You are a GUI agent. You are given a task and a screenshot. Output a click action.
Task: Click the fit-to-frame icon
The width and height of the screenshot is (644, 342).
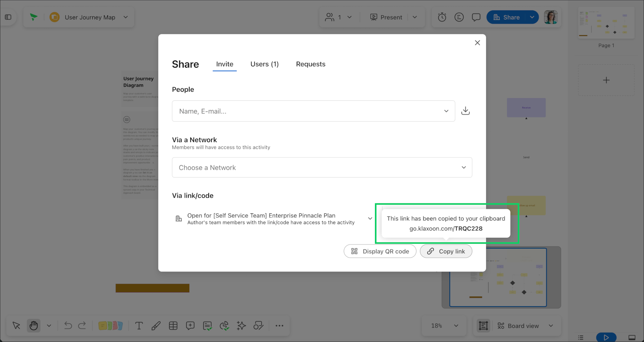pos(483,326)
